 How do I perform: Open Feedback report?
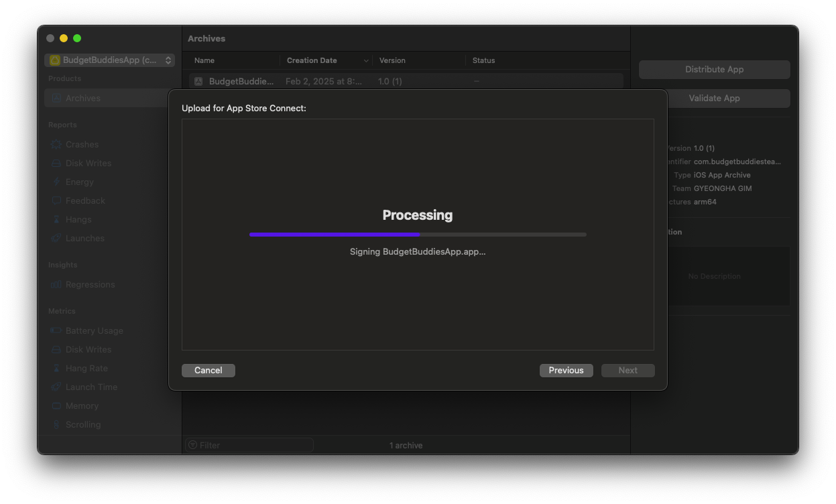pos(85,200)
